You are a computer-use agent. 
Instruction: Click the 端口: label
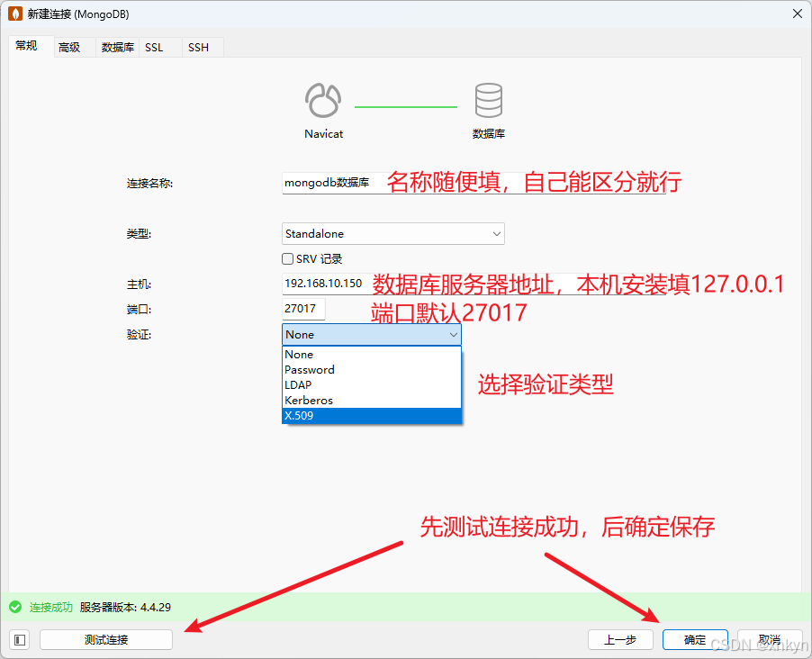(139, 310)
